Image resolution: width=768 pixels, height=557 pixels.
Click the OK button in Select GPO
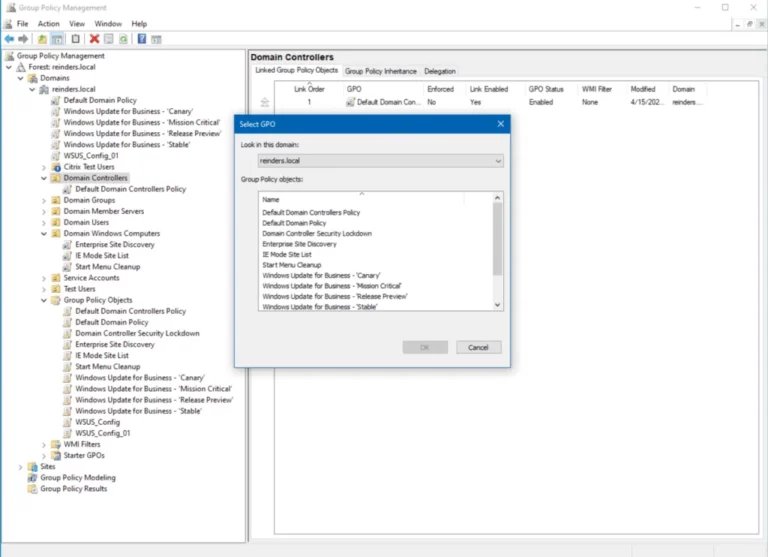(425, 347)
